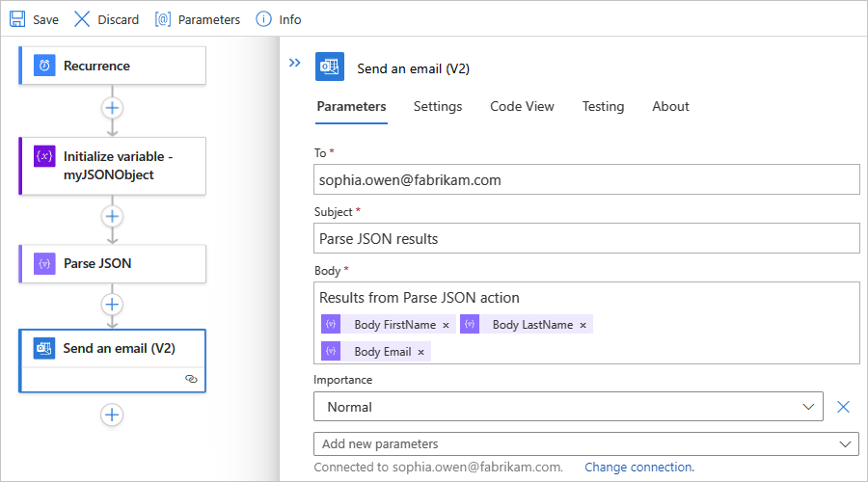Viewport: 868px width, 482px height.
Task: Add a step below Send an email
Action: pyautogui.click(x=112, y=415)
